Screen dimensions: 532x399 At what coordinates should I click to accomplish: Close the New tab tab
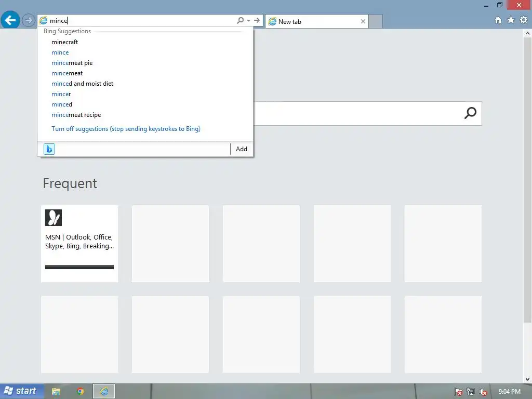pos(363,21)
